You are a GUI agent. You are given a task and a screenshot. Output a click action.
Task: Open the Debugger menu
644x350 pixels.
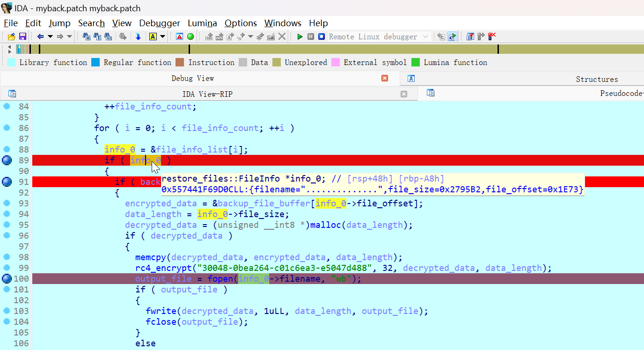(x=160, y=23)
